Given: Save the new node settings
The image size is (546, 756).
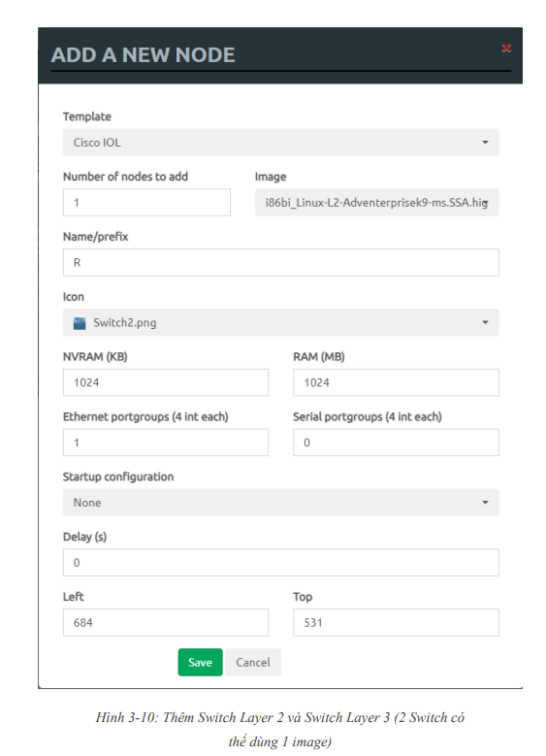Looking at the screenshot, I should point(200,662).
